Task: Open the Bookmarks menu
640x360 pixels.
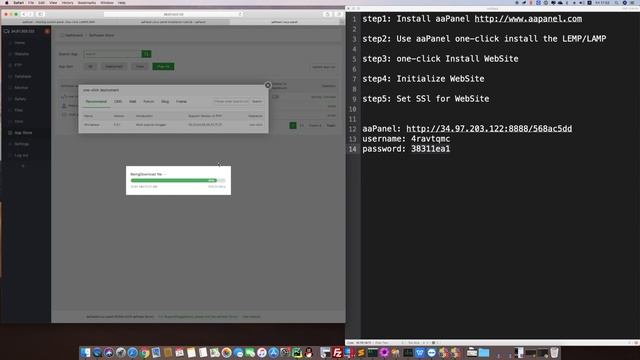Action: pyautogui.click(x=87, y=3)
